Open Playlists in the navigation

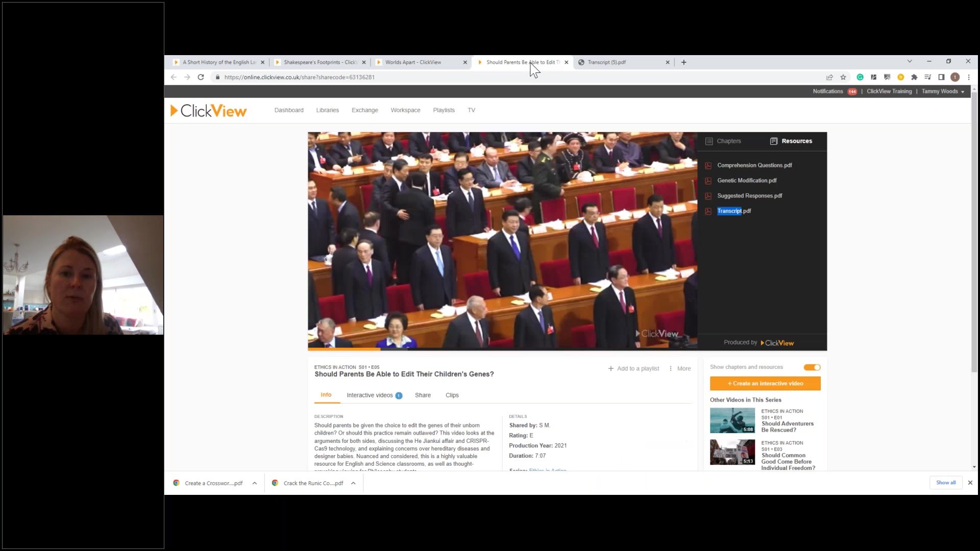point(444,110)
